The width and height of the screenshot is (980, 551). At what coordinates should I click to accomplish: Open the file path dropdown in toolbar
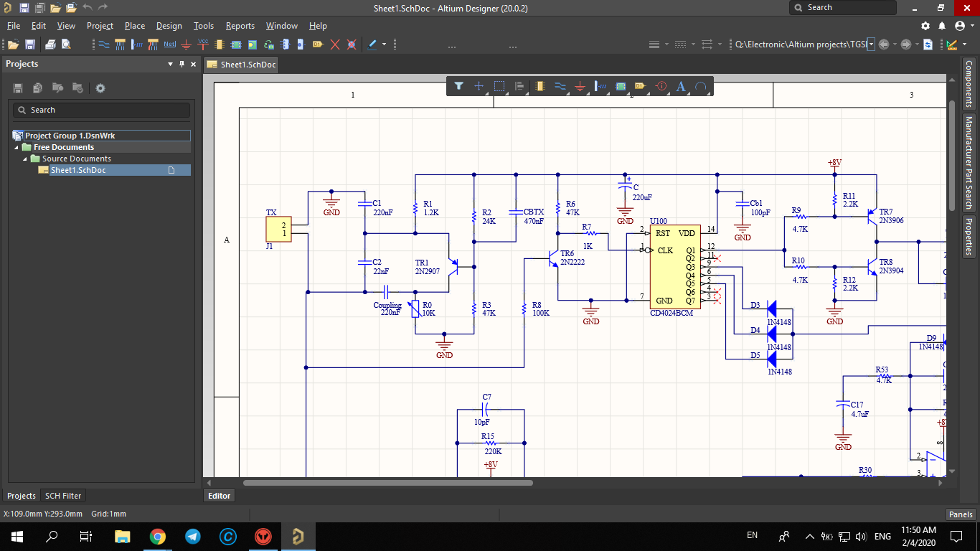(871, 44)
